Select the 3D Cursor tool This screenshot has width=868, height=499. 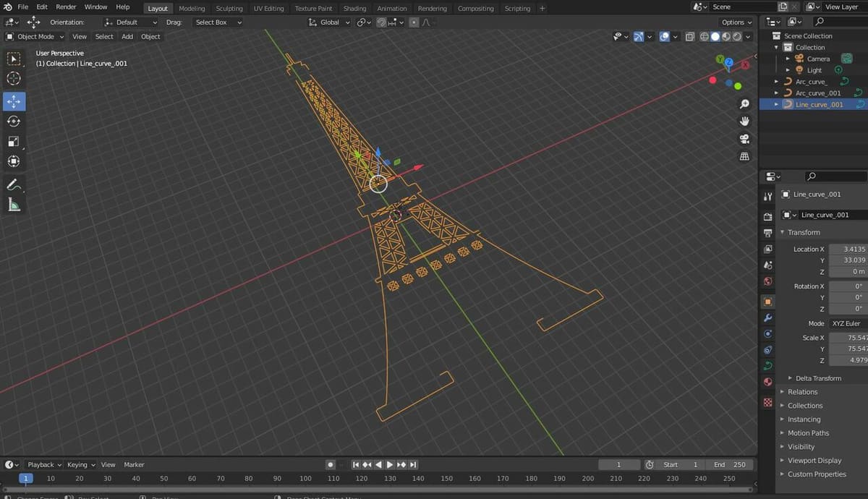click(14, 79)
